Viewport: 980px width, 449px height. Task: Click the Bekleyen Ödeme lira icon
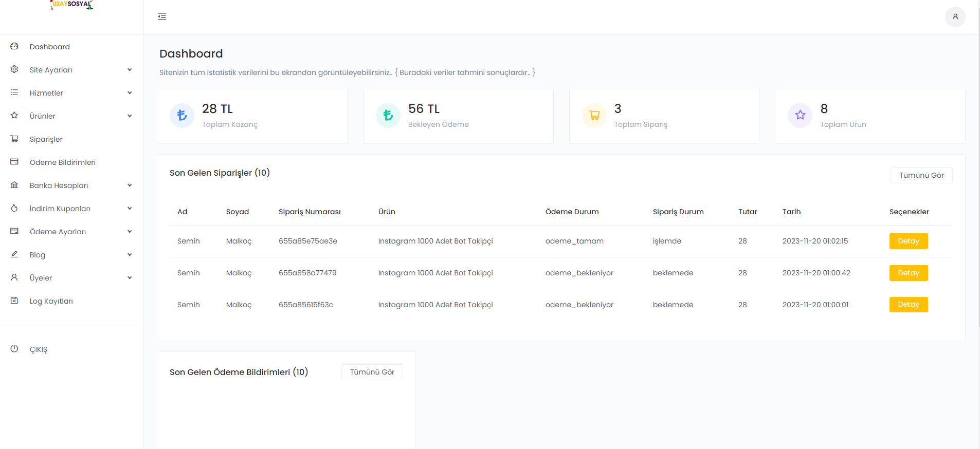388,115
